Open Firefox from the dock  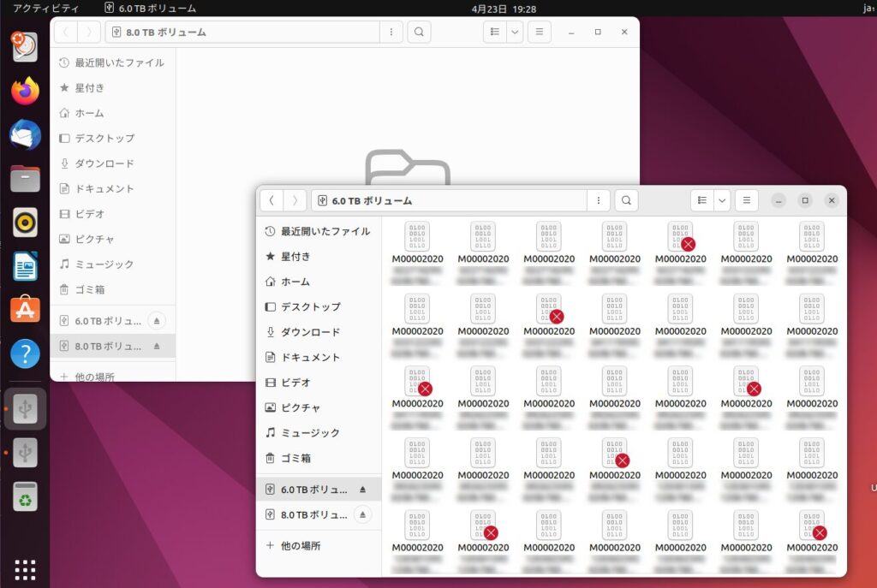(x=25, y=91)
